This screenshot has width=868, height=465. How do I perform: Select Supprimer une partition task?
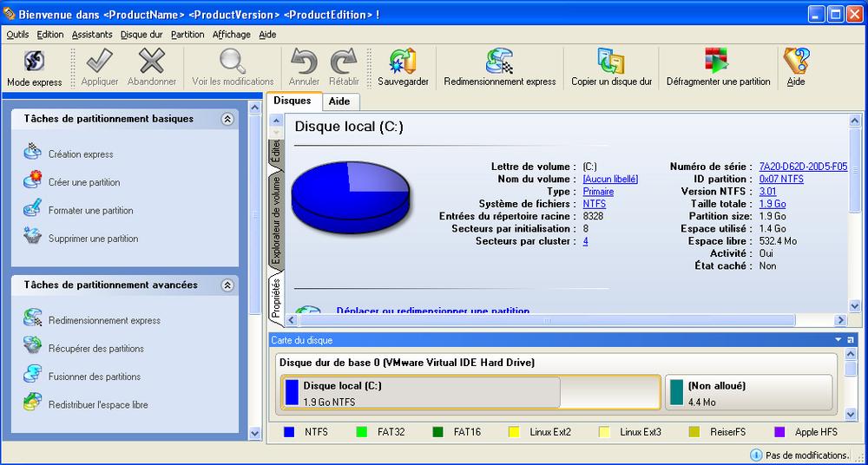click(x=94, y=239)
